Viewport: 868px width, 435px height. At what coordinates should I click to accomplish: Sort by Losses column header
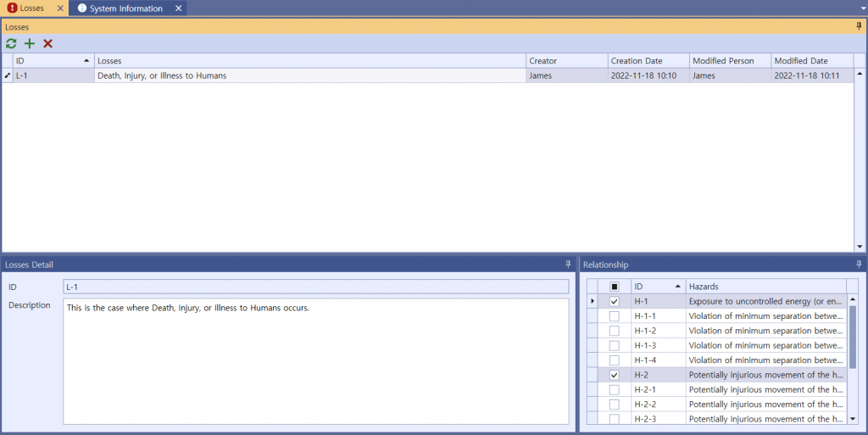(310, 61)
